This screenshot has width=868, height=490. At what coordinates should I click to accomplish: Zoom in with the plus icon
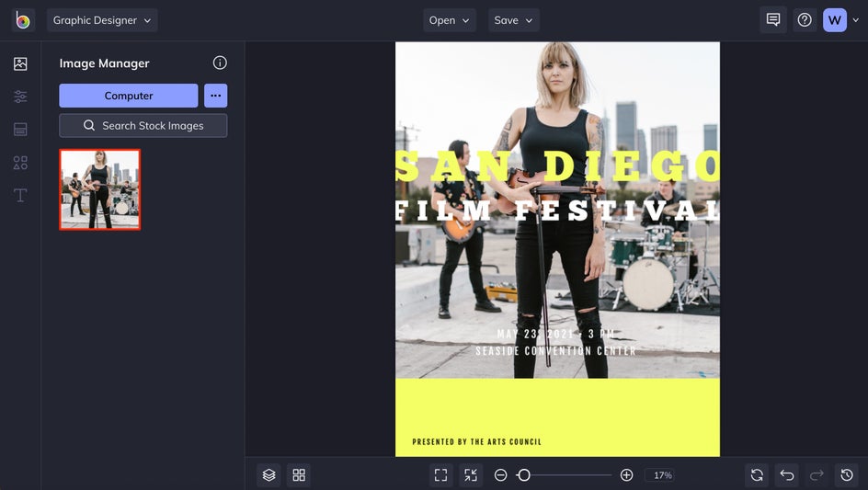(627, 475)
